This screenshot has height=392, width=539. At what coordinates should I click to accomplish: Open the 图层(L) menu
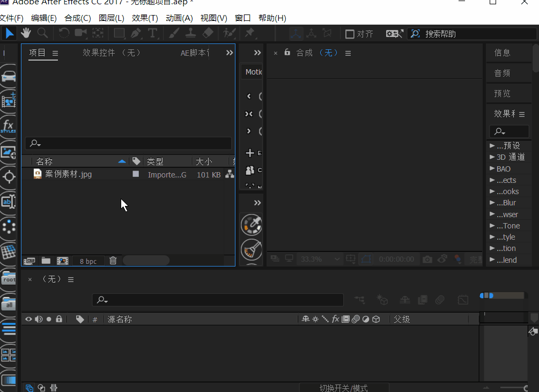[112, 18]
